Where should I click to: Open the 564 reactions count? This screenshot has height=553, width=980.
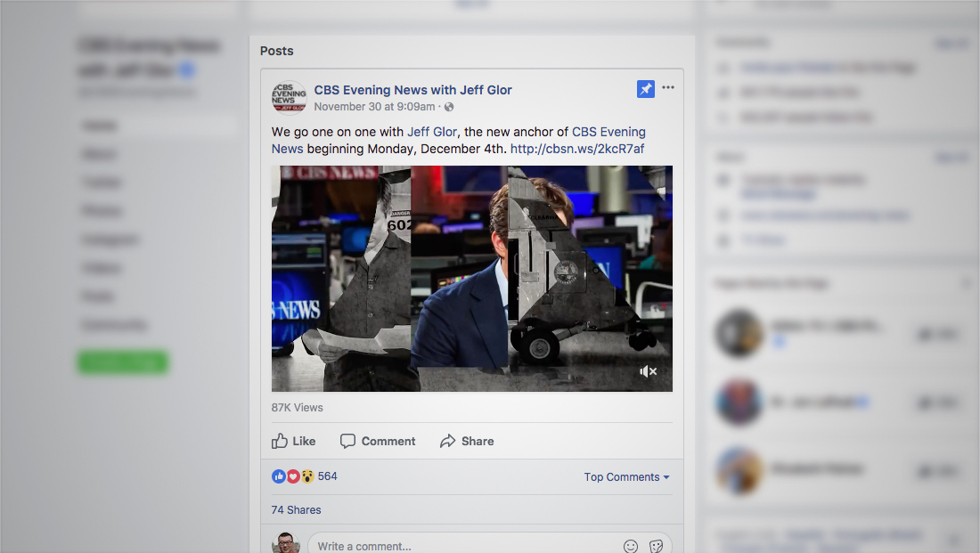click(x=328, y=476)
